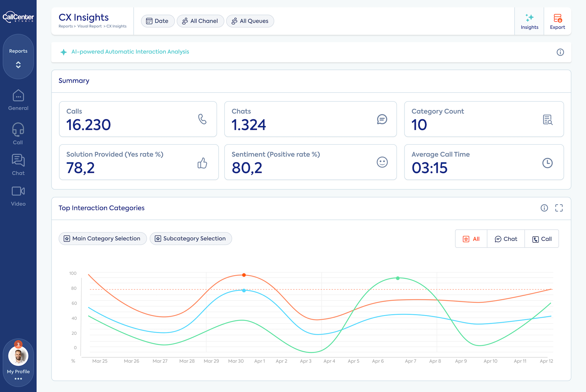Select the Main Category Selection option
This screenshot has height=392, width=586.
102,238
